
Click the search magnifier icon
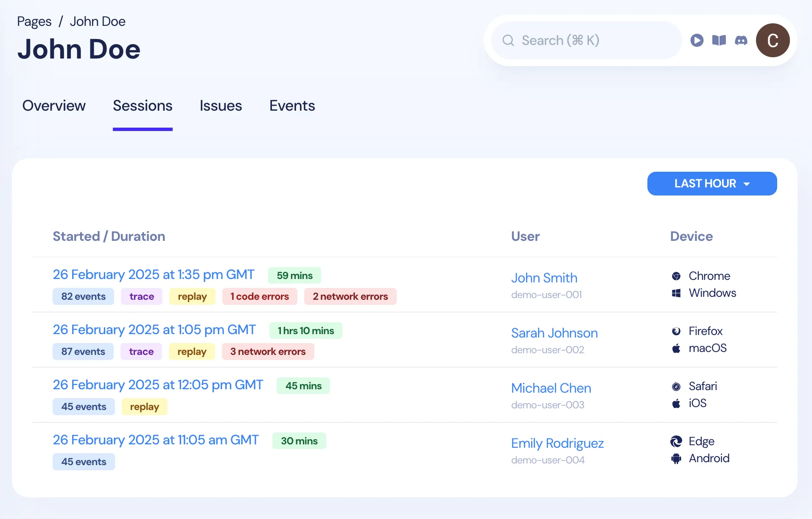click(x=508, y=40)
